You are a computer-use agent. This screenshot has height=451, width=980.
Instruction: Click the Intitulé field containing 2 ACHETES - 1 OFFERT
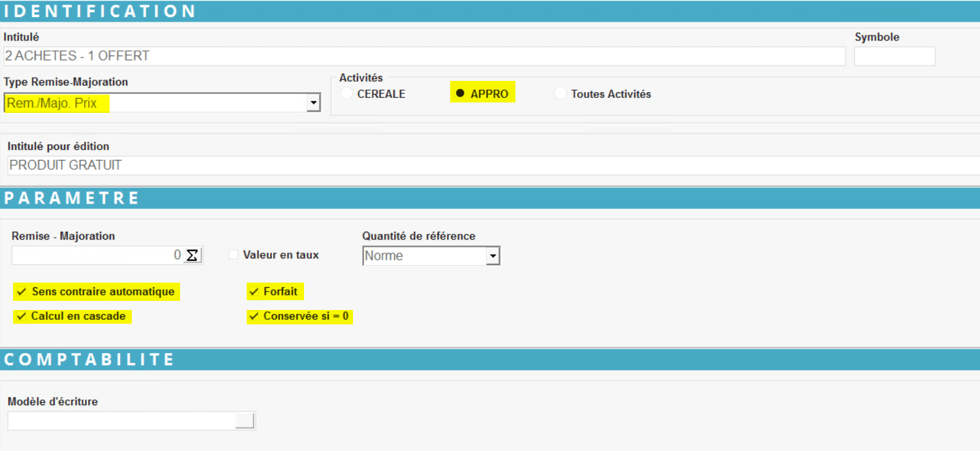[424, 56]
